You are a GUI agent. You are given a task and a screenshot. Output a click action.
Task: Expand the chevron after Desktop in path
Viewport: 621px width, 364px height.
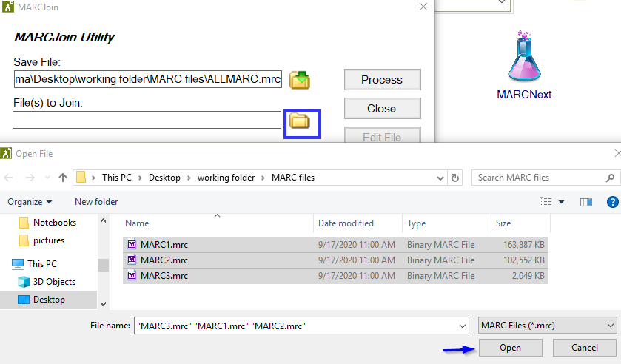coord(189,178)
